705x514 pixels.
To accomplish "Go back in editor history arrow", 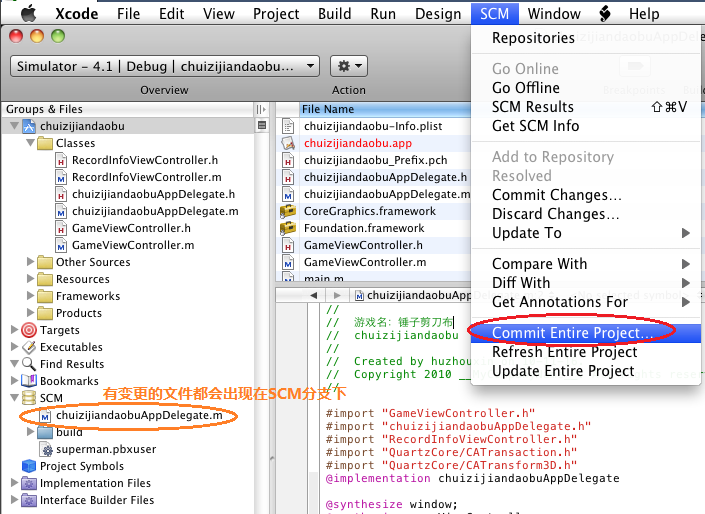I will click(x=314, y=295).
